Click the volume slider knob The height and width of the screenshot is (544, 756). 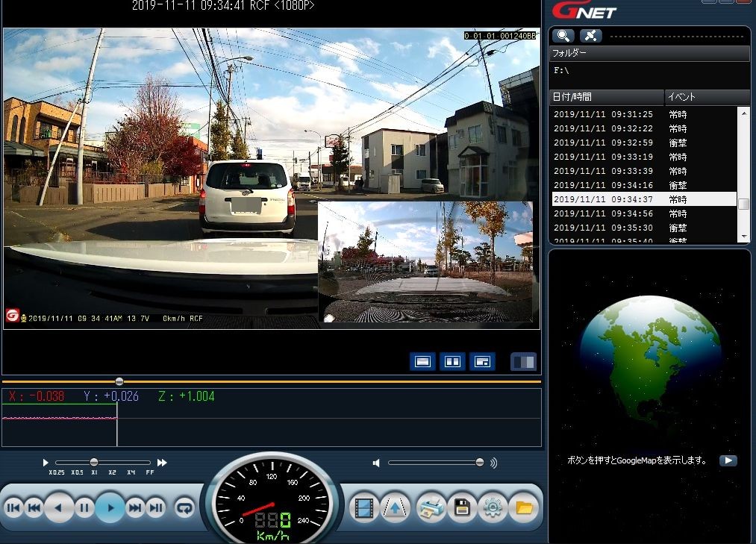[x=479, y=463]
